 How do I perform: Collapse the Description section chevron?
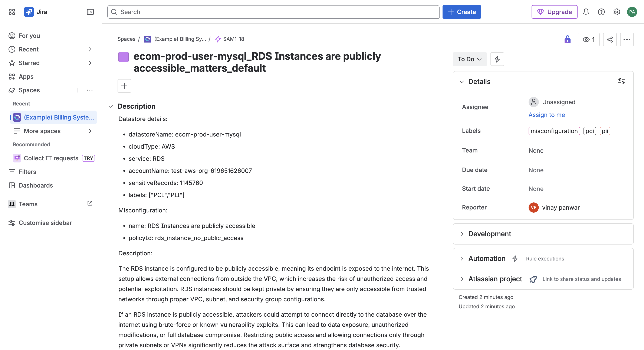click(111, 106)
